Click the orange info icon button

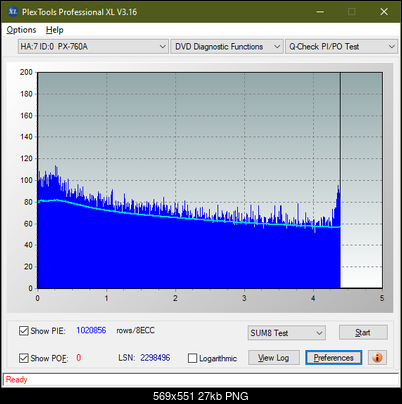[377, 358]
